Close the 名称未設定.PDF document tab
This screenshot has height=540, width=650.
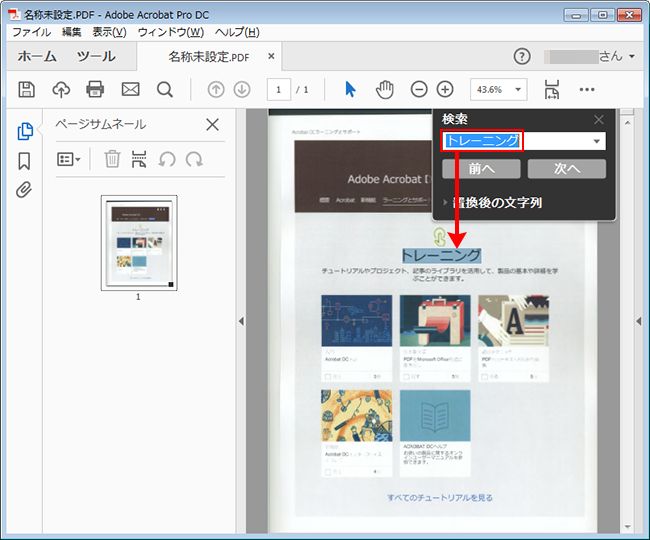click(271, 56)
